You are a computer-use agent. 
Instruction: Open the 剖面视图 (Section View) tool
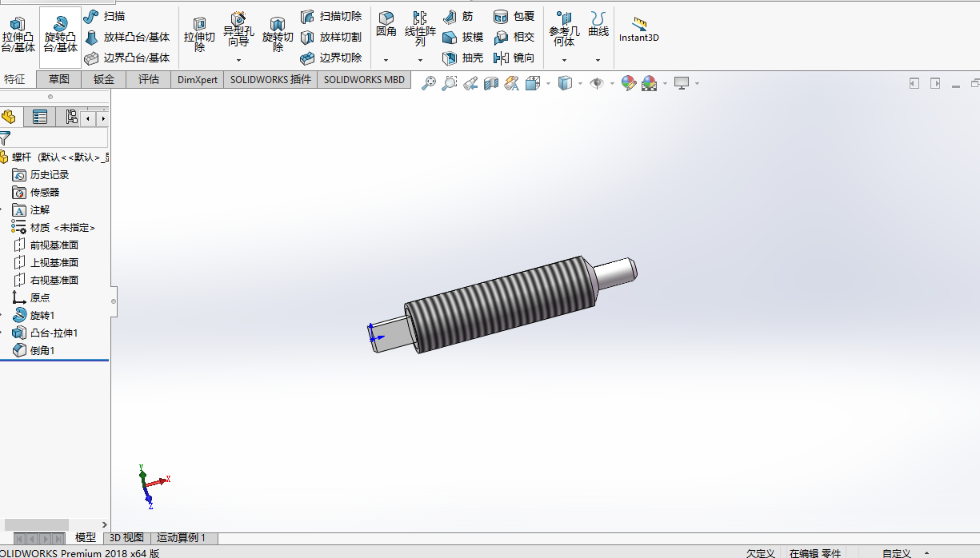point(490,82)
